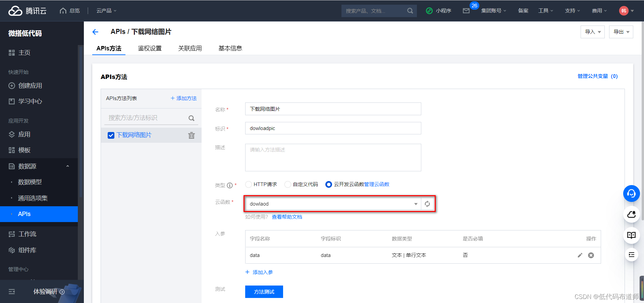644x303 pixels.
Task: Expand the 工具 dropdown
Action: (545, 11)
